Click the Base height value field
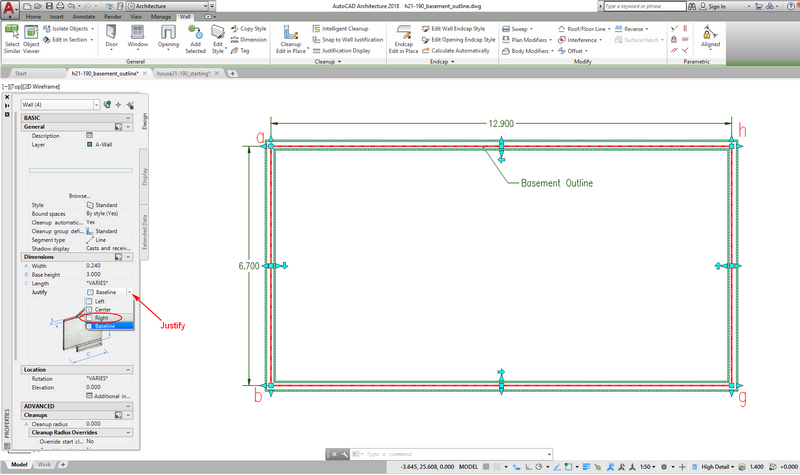The width and height of the screenshot is (800, 475). coord(109,274)
